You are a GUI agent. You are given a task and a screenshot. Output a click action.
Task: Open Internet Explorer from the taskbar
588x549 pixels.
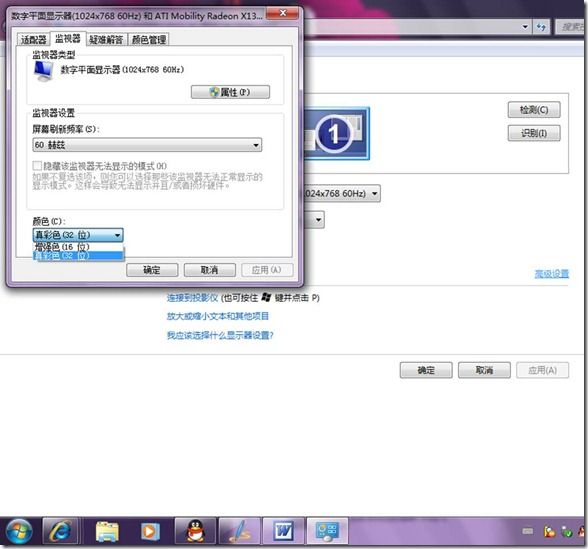pos(60,531)
